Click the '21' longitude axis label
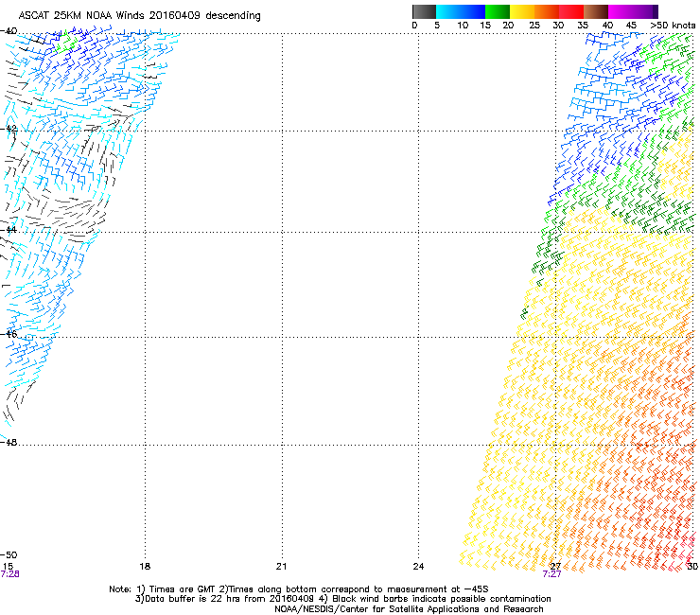The width and height of the screenshot is (700, 615). [x=281, y=567]
